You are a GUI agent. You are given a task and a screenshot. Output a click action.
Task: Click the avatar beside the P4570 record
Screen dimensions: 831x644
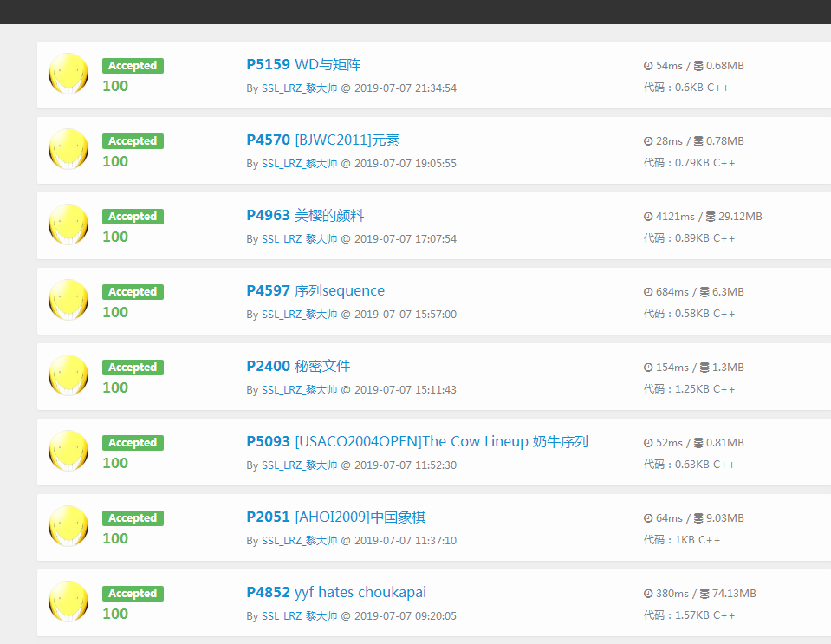tap(68, 149)
